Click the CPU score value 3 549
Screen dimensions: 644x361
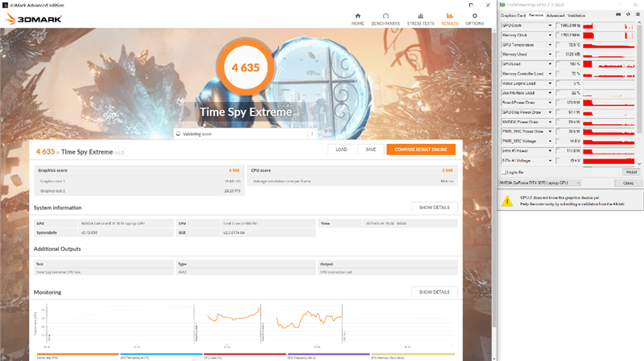448,170
